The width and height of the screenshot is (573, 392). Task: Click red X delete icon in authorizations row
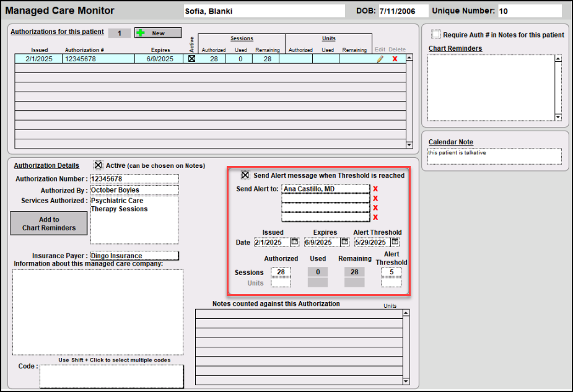[x=395, y=59]
